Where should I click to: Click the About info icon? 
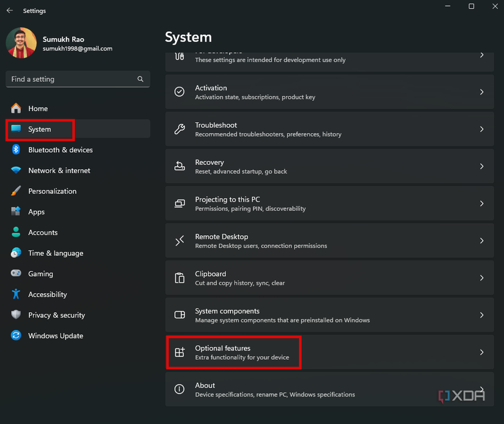click(180, 389)
